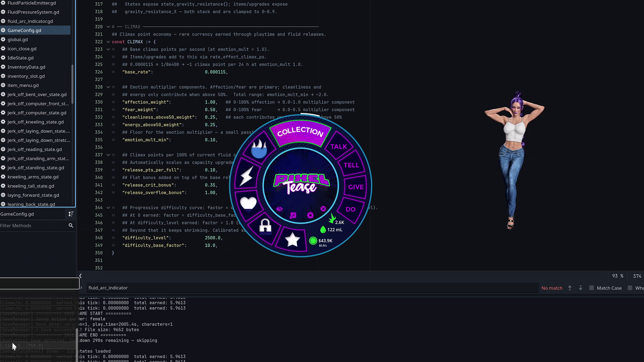
Task: Open settings gear inside Pixel Tease wheel
Action: (310, 215)
